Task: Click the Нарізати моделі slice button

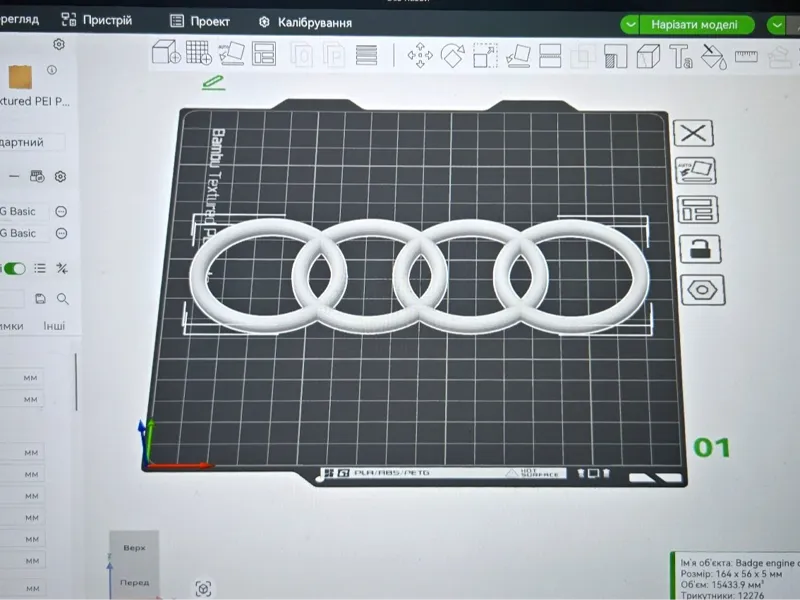Action: (x=694, y=25)
